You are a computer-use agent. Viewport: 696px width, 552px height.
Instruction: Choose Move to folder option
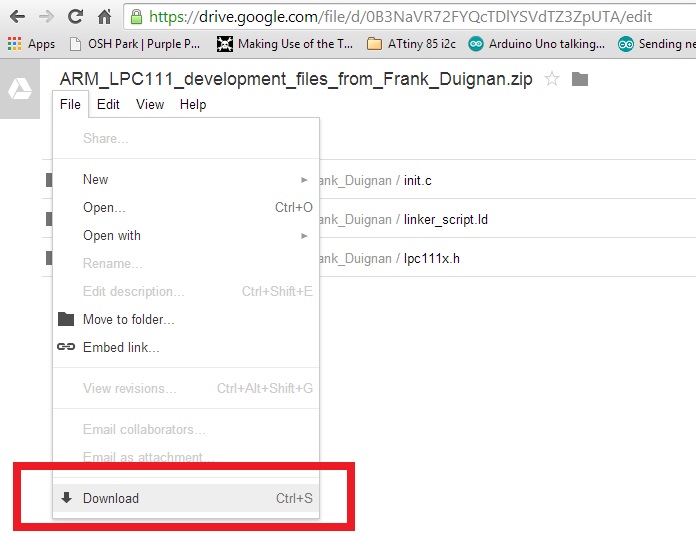128,320
